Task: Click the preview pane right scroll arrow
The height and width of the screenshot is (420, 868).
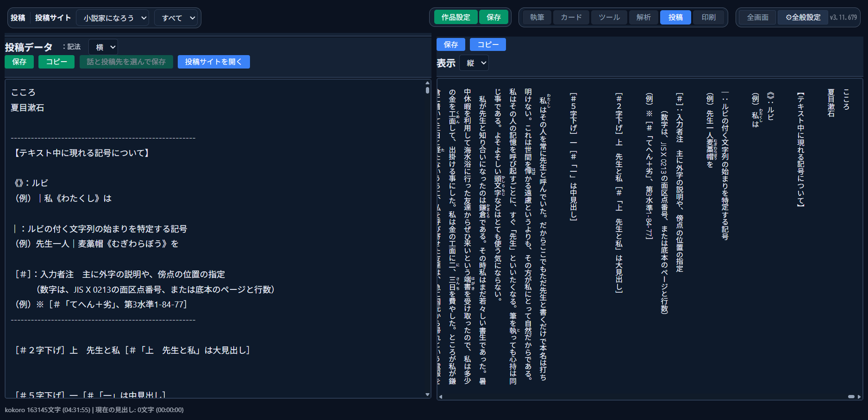Action: coord(859,397)
